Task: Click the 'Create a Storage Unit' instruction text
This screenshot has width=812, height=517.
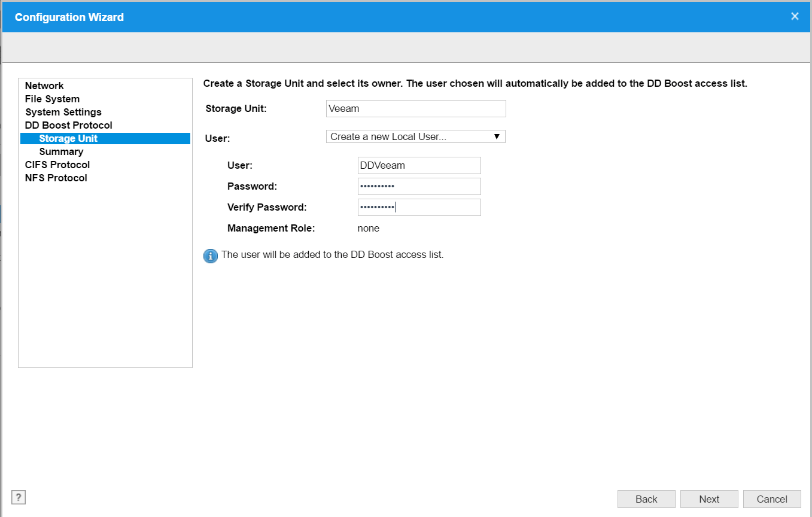Action: (475, 83)
